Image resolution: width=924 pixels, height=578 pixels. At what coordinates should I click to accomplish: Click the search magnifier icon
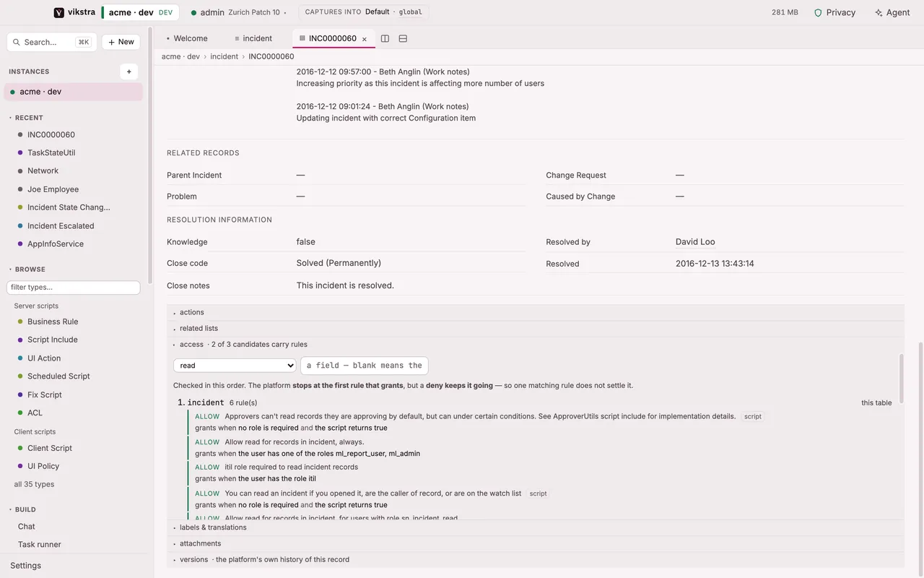pos(18,42)
